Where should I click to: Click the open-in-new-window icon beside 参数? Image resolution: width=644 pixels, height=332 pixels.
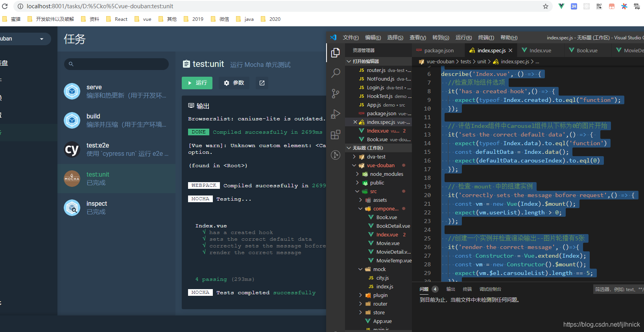pyautogui.click(x=262, y=83)
